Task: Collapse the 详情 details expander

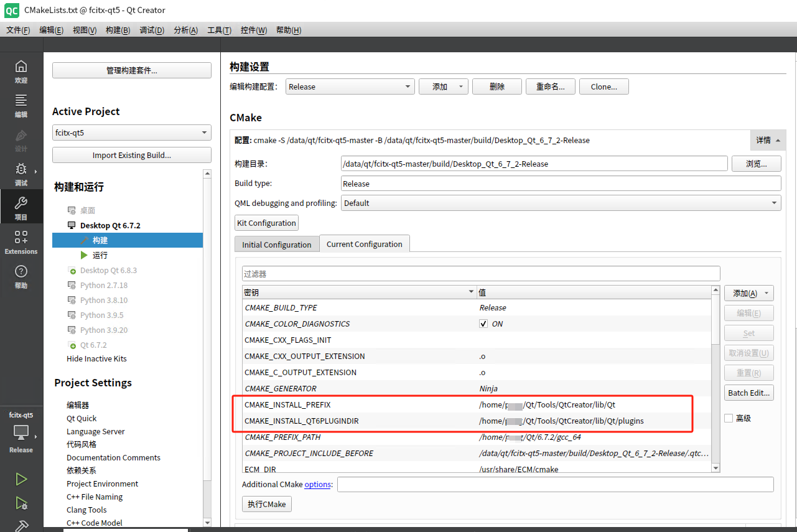Action: (x=768, y=140)
